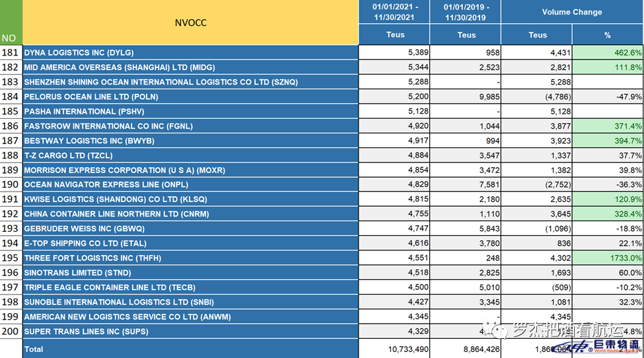Click MID AMERICA OVERSEAS (SHANGHAI) LTD cell

tap(191, 67)
